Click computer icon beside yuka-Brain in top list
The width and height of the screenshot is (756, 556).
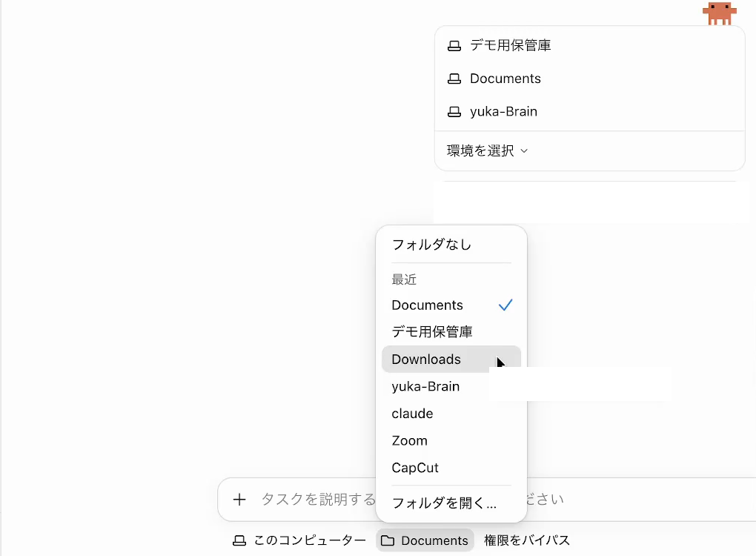[454, 112]
